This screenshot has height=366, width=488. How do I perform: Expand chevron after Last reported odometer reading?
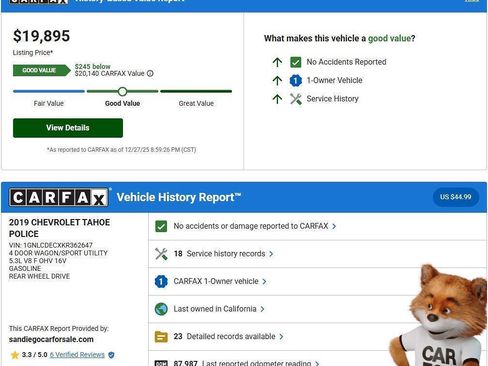click(317, 363)
